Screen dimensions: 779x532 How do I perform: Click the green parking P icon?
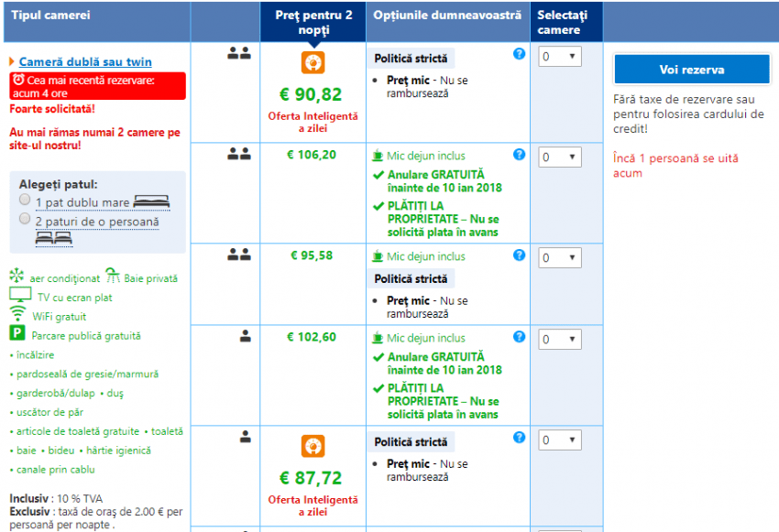click(x=16, y=334)
